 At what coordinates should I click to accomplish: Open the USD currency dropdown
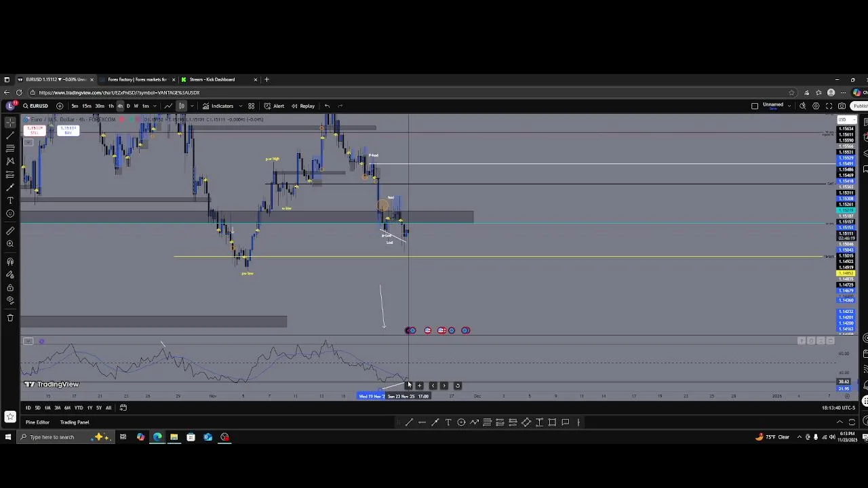[846, 120]
